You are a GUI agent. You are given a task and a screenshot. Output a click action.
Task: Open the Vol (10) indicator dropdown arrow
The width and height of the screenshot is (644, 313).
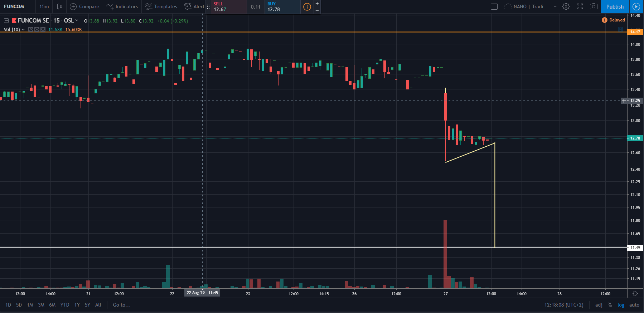[23, 30]
